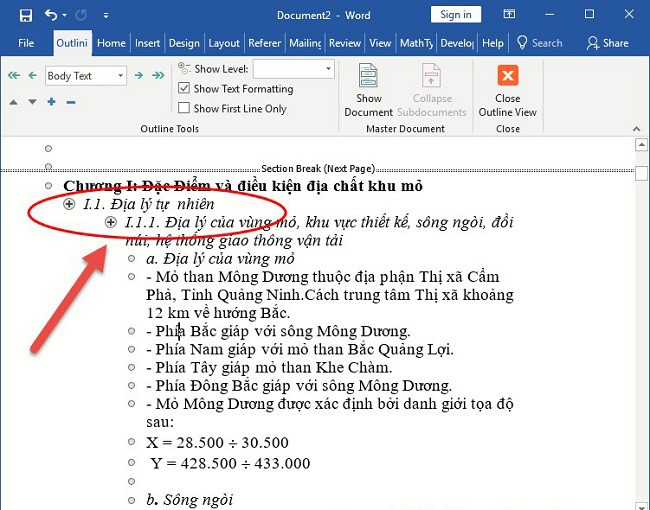Switch to the Home tab

click(x=111, y=43)
